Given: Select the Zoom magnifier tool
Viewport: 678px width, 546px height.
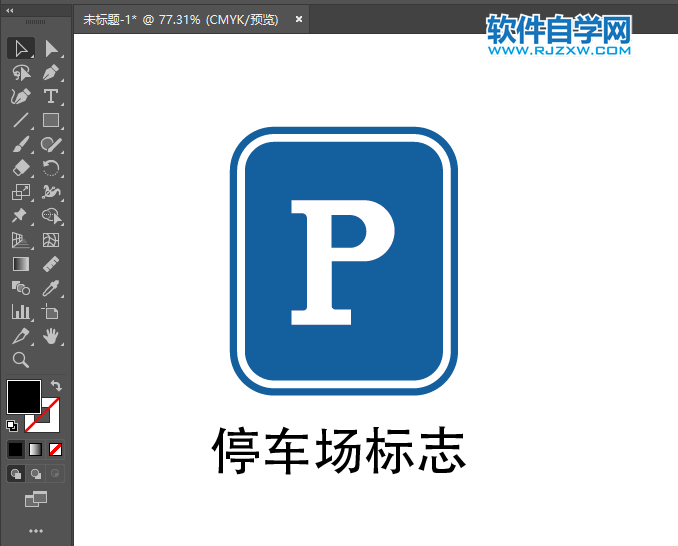Looking at the screenshot, I should pyautogui.click(x=21, y=360).
